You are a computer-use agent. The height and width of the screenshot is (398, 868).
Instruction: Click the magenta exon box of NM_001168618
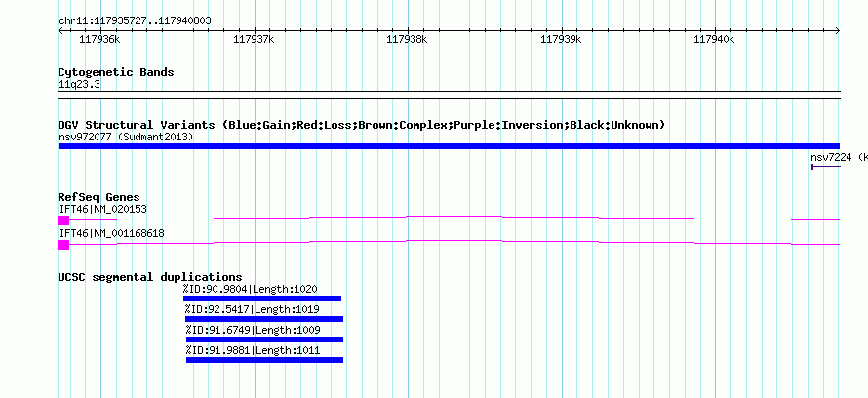coord(63,245)
